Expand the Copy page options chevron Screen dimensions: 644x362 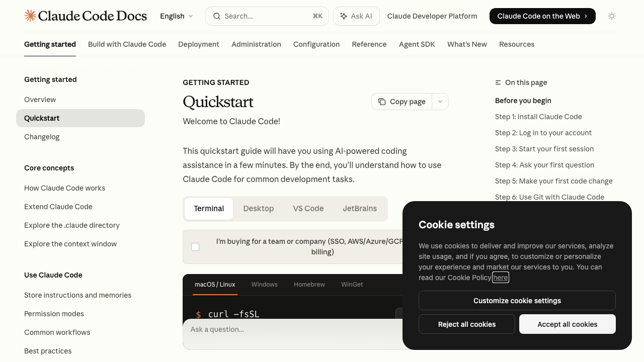pos(440,101)
